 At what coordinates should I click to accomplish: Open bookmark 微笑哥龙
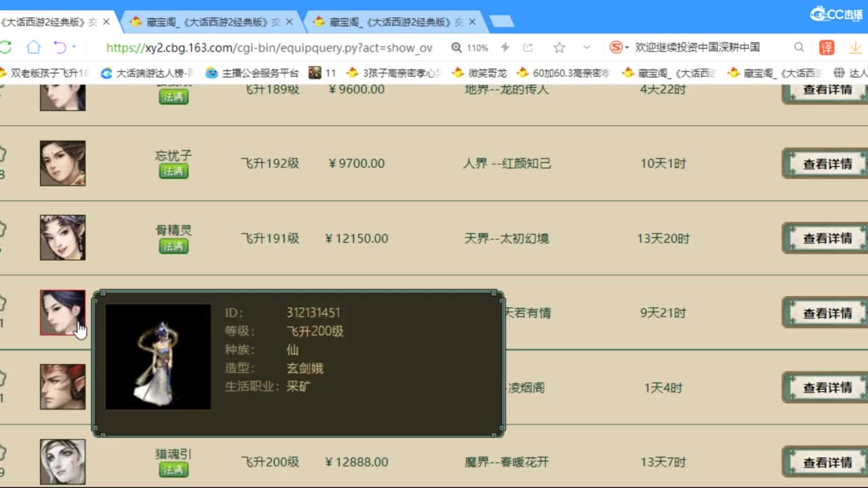click(x=479, y=73)
